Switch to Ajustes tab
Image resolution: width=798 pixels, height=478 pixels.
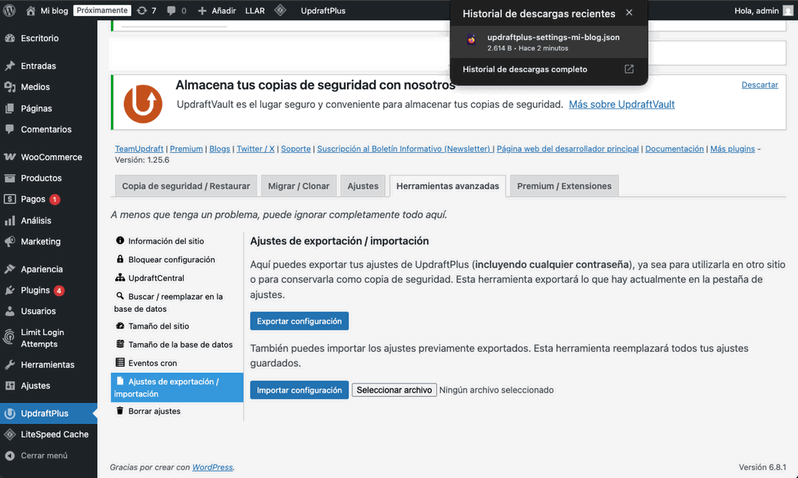(x=363, y=186)
